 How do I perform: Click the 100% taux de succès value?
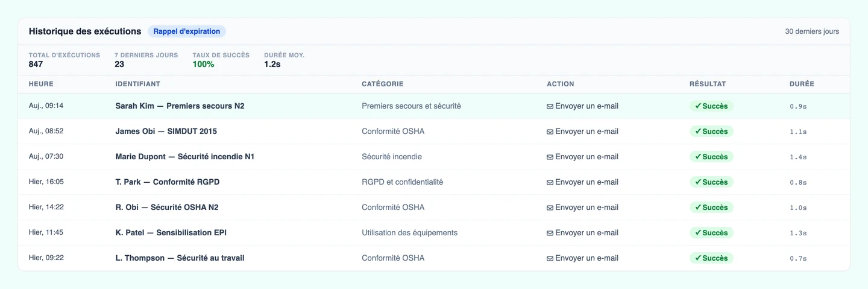204,64
